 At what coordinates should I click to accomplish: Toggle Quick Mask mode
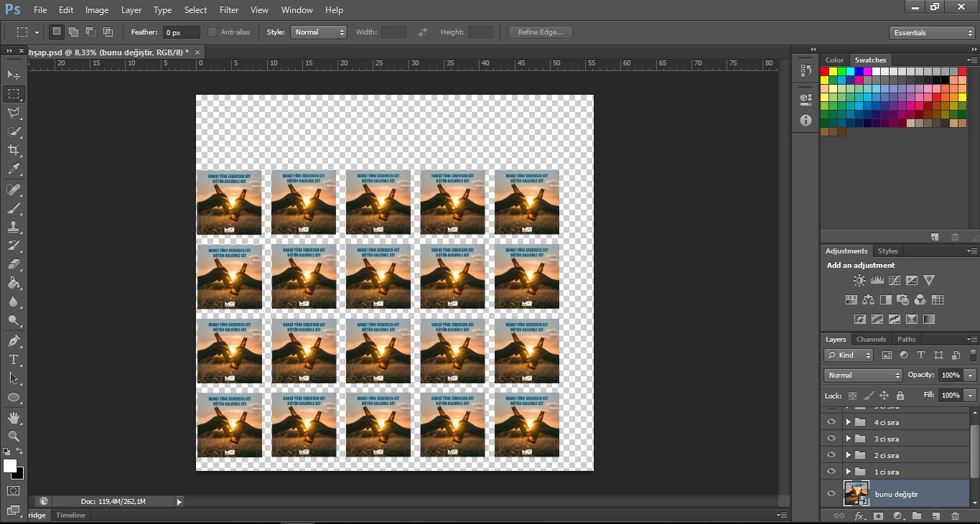pyautogui.click(x=14, y=491)
